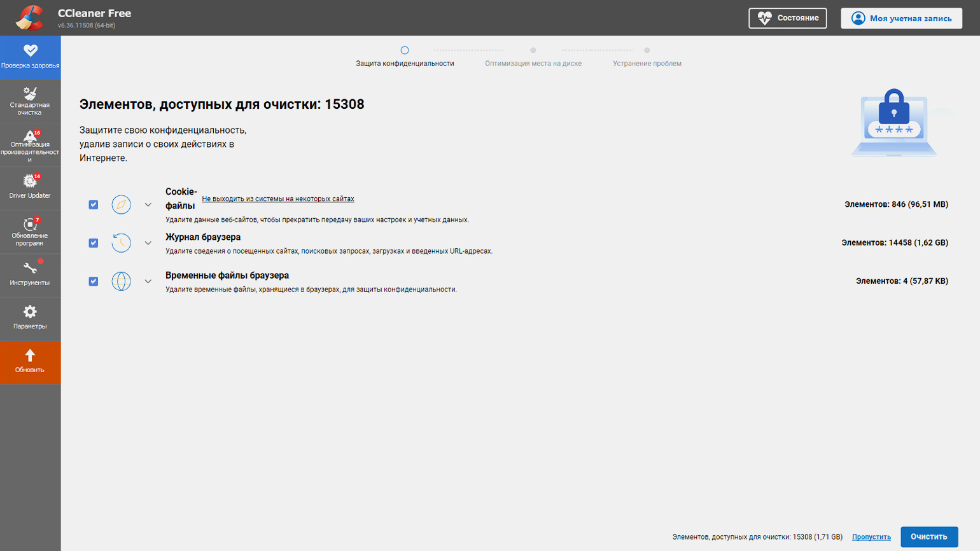Viewport: 980px width, 551px height.
Task: Open Driver Updater gear icon
Action: pyautogui.click(x=30, y=181)
